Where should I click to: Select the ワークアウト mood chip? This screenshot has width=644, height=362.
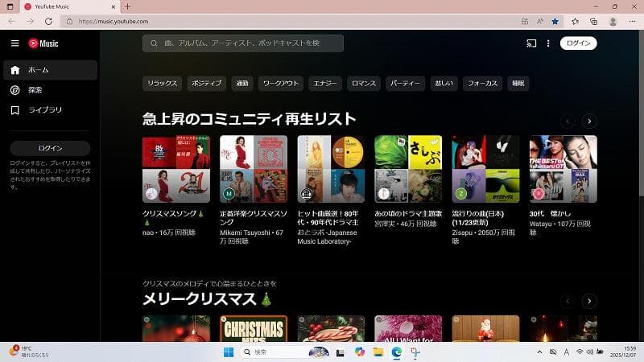[x=281, y=84]
